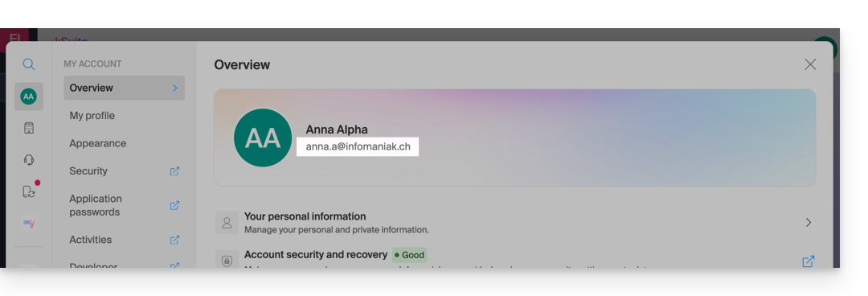Open Appearance settings
Screen dimensions: 868x296
tap(97, 143)
